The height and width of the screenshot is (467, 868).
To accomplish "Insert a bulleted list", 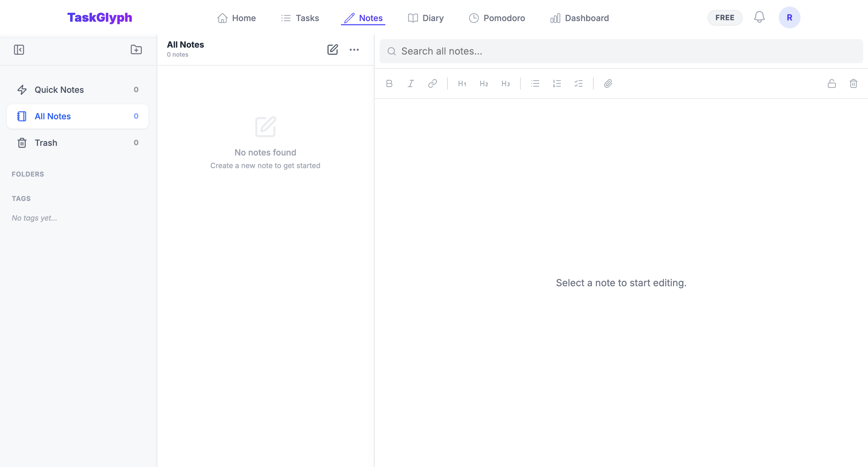I will tap(535, 83).
